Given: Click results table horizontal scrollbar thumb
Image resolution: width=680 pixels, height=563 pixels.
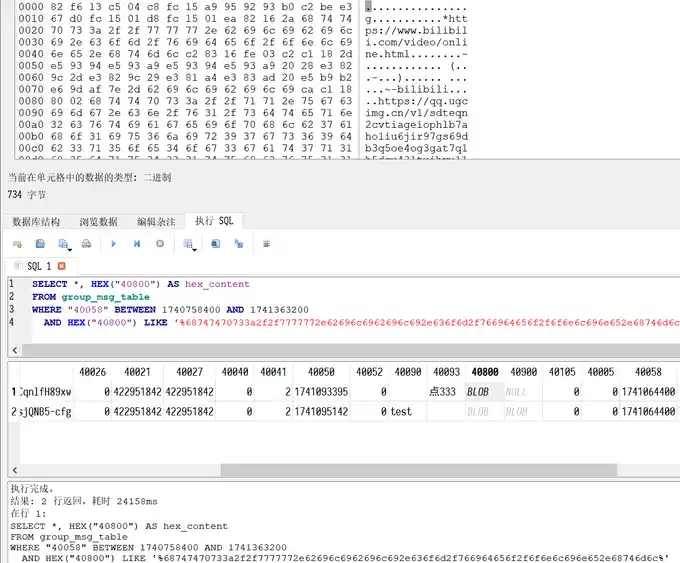Looking at the screenshot, I should [x=419, y=470].
